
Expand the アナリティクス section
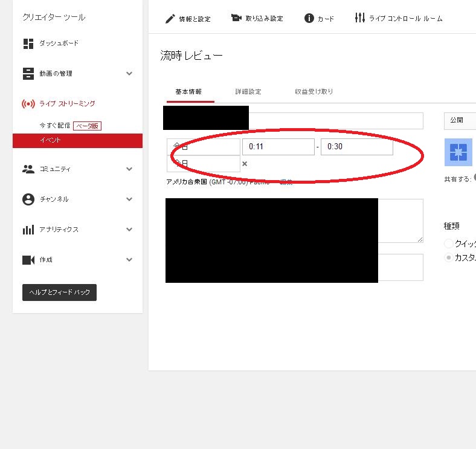click(129, 230)
